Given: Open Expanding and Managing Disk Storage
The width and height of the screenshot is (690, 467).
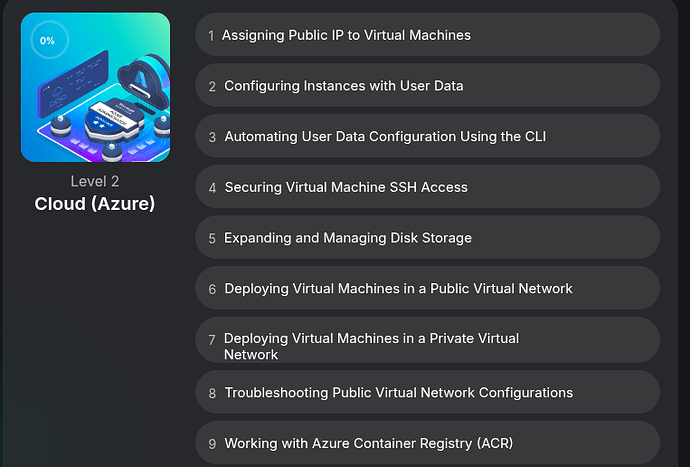Looking at the screenshot, I should tap(348, 238).
